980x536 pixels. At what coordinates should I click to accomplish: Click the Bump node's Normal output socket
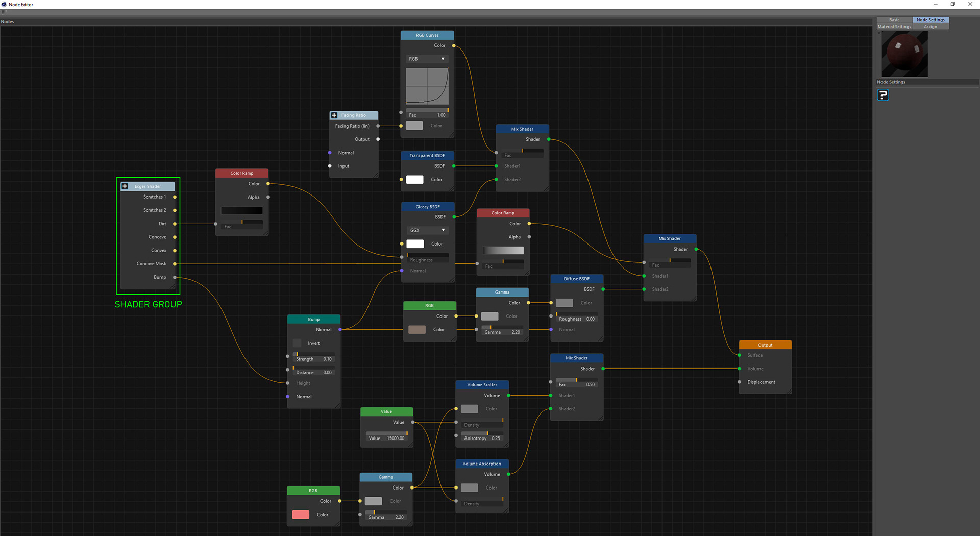(340, 330)
